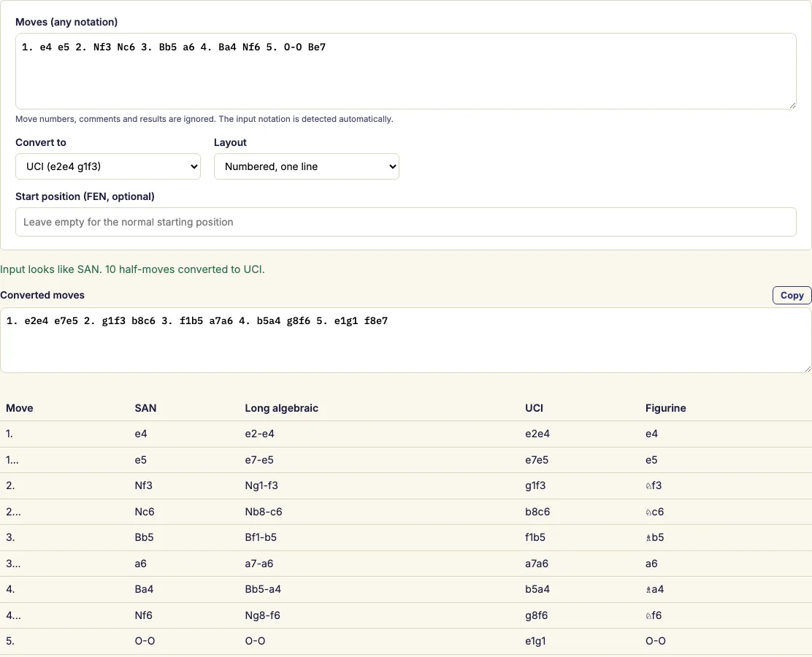Viewport: 812px width, 657px height.
Task: Click the figurine bishop b5 cell
Action: (x=654, y=537)
